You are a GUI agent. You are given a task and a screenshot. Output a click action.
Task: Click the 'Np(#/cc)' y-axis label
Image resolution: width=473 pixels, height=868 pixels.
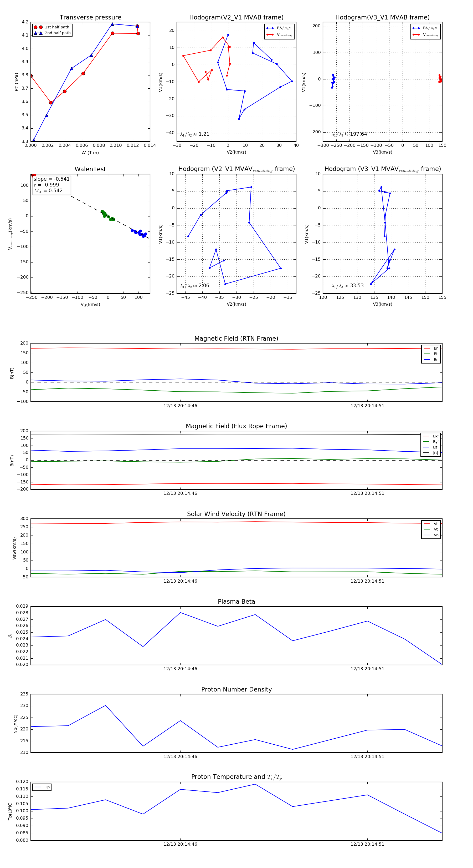click(15, 724)
